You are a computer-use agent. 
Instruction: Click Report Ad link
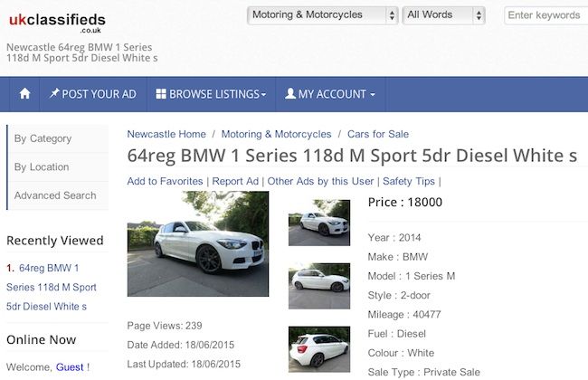[235, 181]
